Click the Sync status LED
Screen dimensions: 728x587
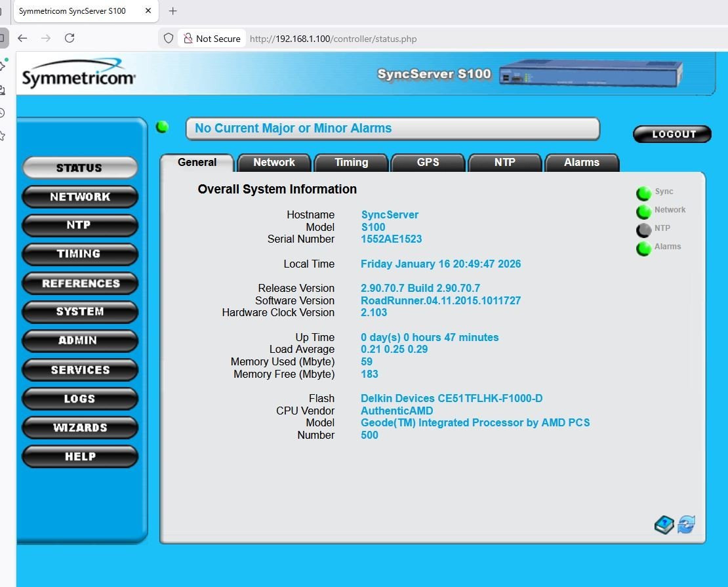click(x=643, y=193)
